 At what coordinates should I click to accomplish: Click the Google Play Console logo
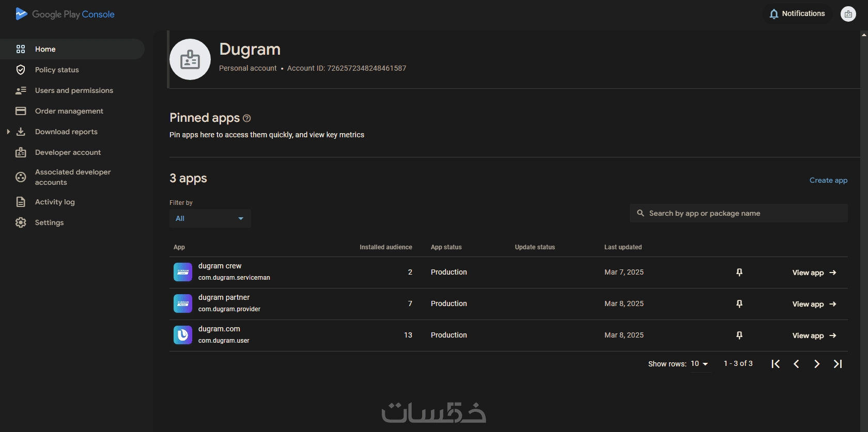click(x=65, y=14)
